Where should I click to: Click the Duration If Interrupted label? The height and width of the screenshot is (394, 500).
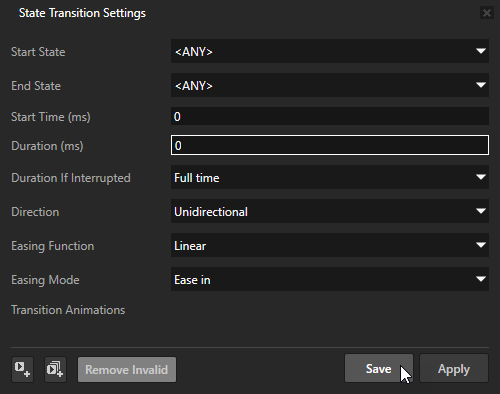(71, 178)
